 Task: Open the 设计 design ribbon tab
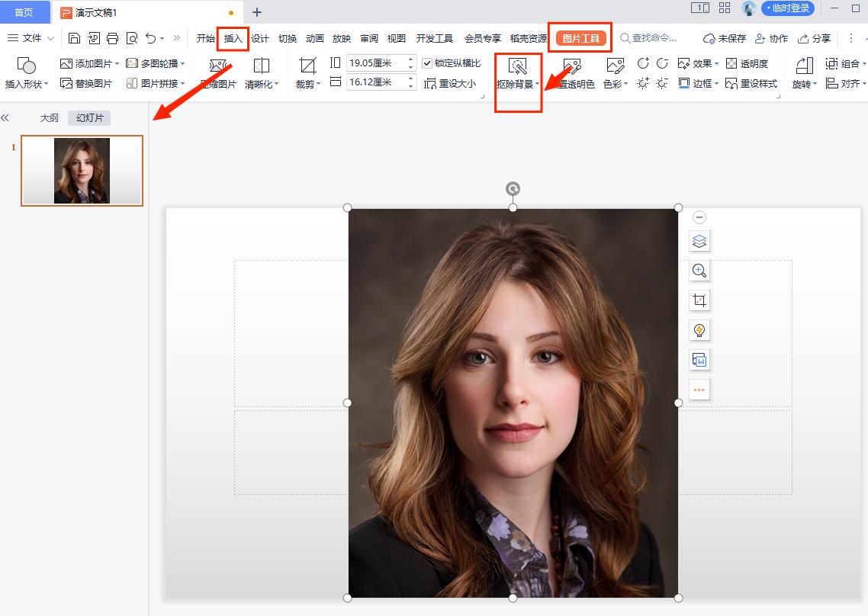(260, 38)
